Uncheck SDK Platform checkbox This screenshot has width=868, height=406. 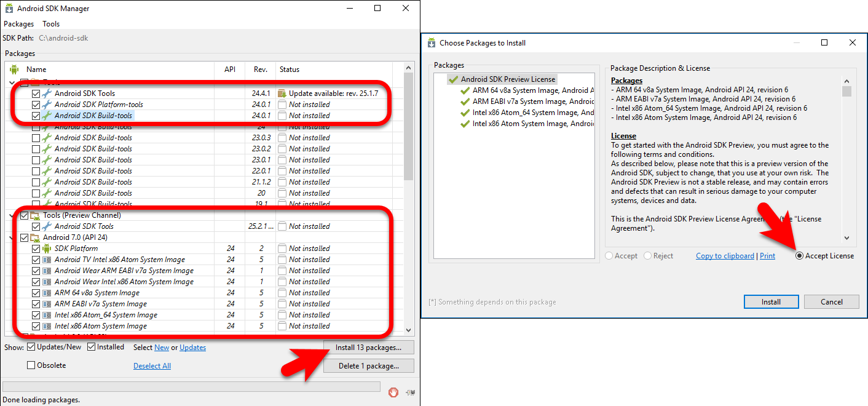pyautogui.click(x=36, y=249)
